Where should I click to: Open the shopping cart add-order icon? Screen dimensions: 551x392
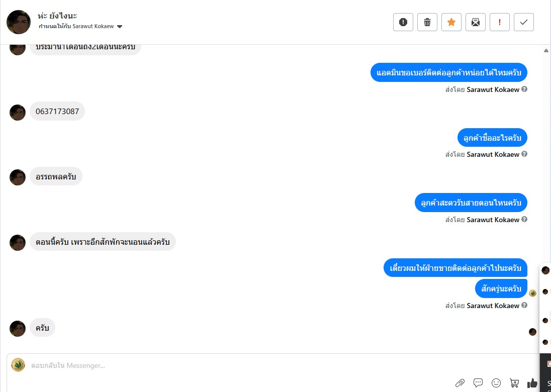click(514, 383)
